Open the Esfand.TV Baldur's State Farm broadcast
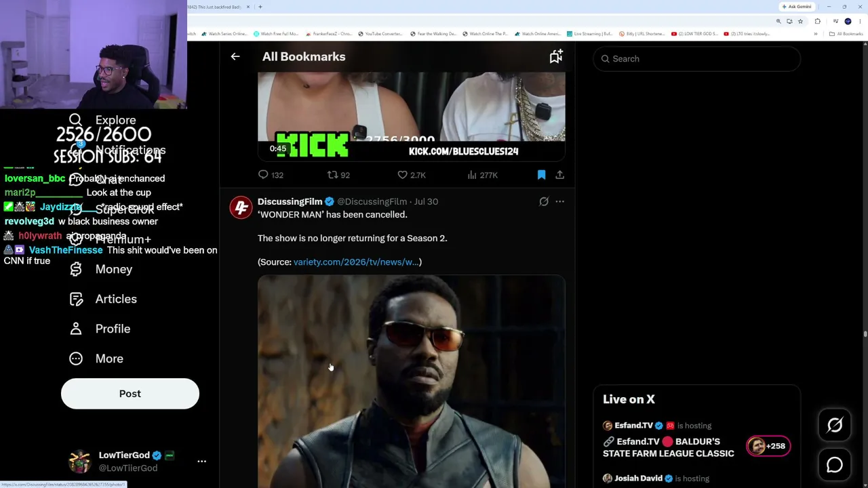868x488 pixels. (668, 447)
